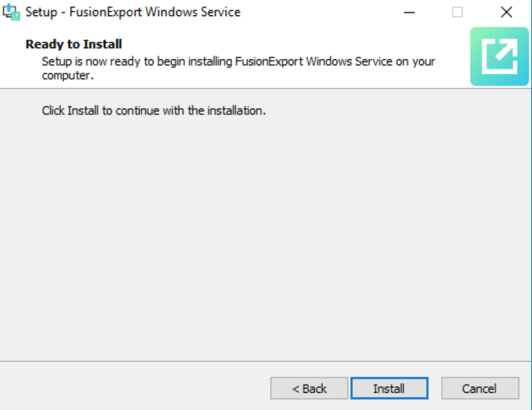Image resolution: width=532 pixels, height=410 pixels.
Task: Click the "Click Install to continue" instruction text
Action: coord(153,111)
